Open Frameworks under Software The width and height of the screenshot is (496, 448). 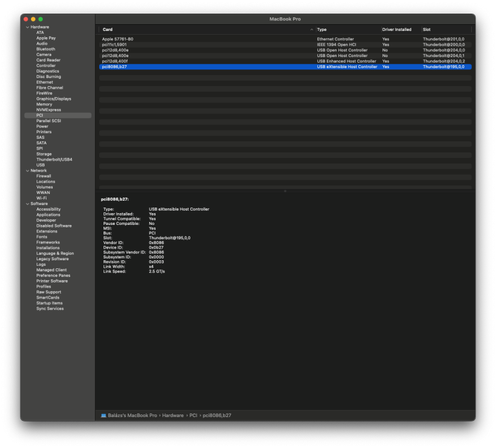click(x=48, y=243)
